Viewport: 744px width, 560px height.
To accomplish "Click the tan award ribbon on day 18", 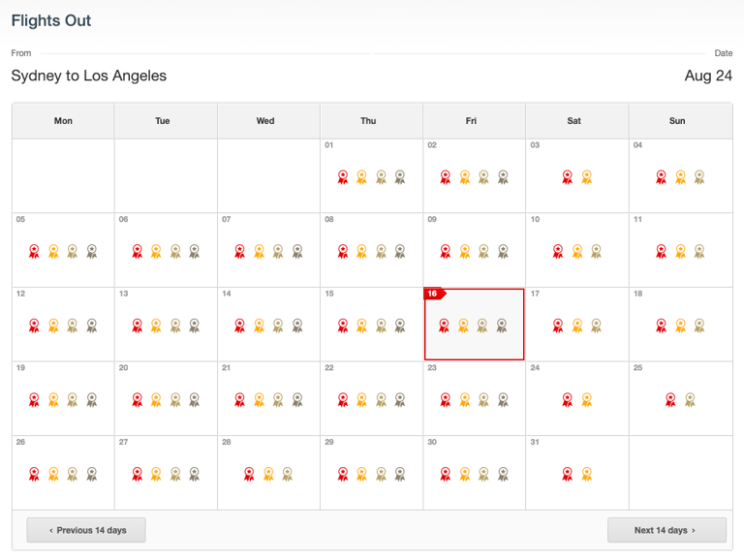I will [x=699, y=326].
